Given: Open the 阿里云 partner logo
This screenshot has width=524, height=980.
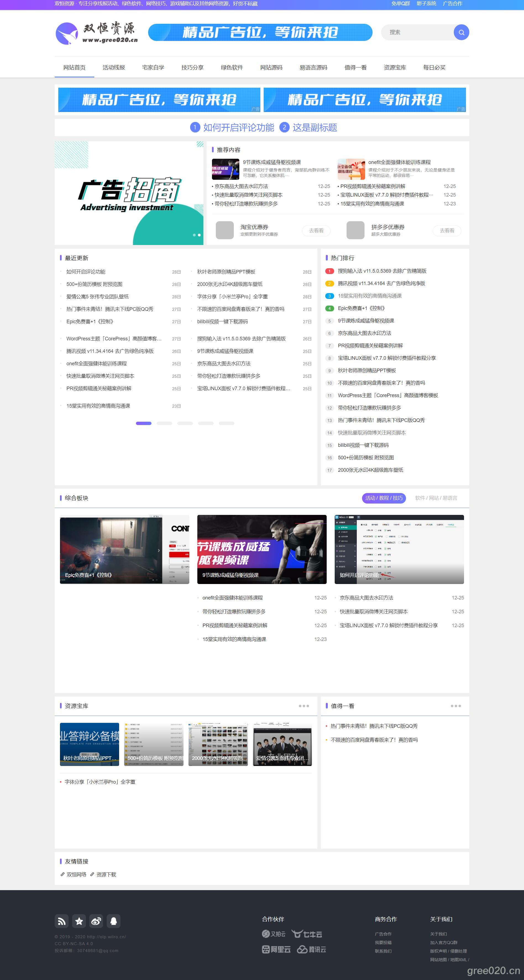Looking at the screenshot, I should 276,949.
